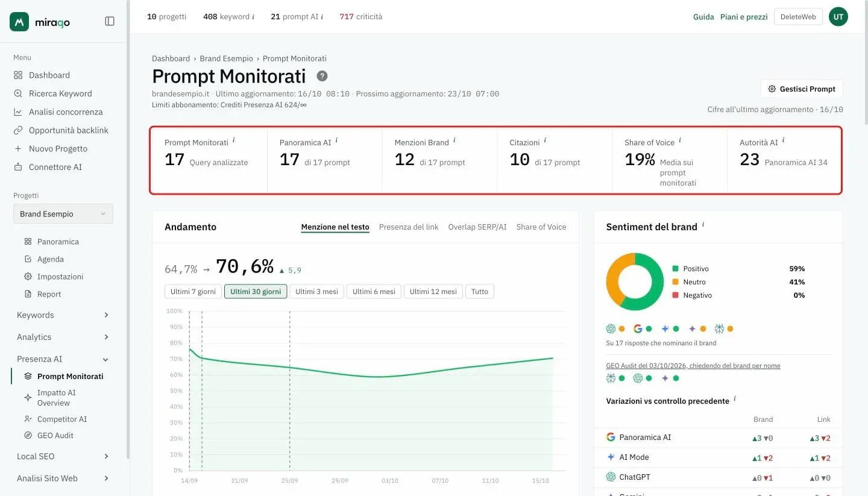Click the Agenda checklist icon
The height and width of the screenshot is (496, 868).
pos(28,259)
